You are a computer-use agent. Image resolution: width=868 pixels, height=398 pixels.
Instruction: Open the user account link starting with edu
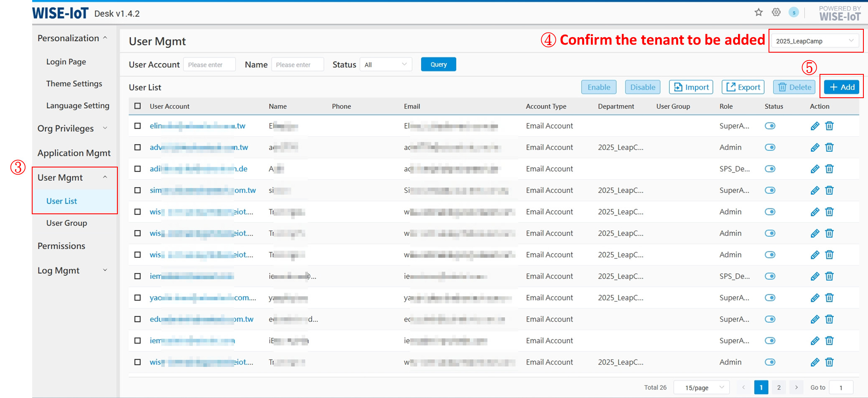pyautogui.click(x=201, y=319)
